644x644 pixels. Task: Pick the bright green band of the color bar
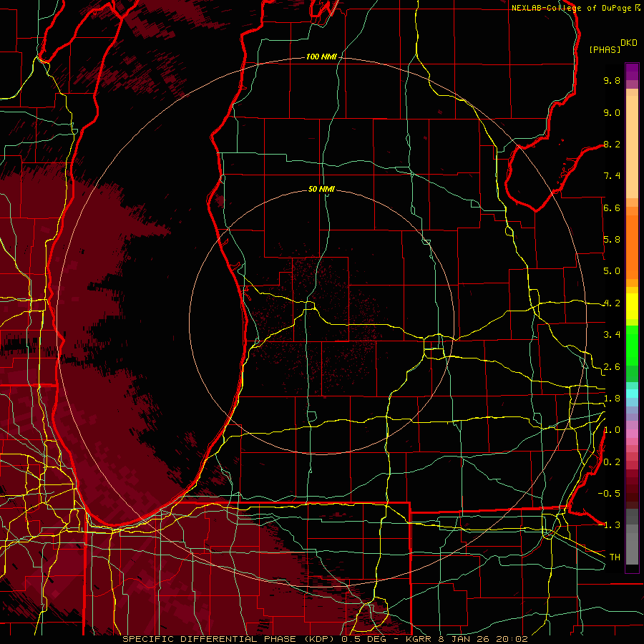(632, 345)
